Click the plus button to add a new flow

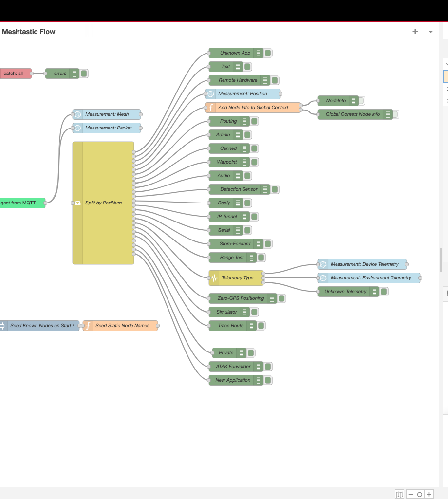point(415,31)
